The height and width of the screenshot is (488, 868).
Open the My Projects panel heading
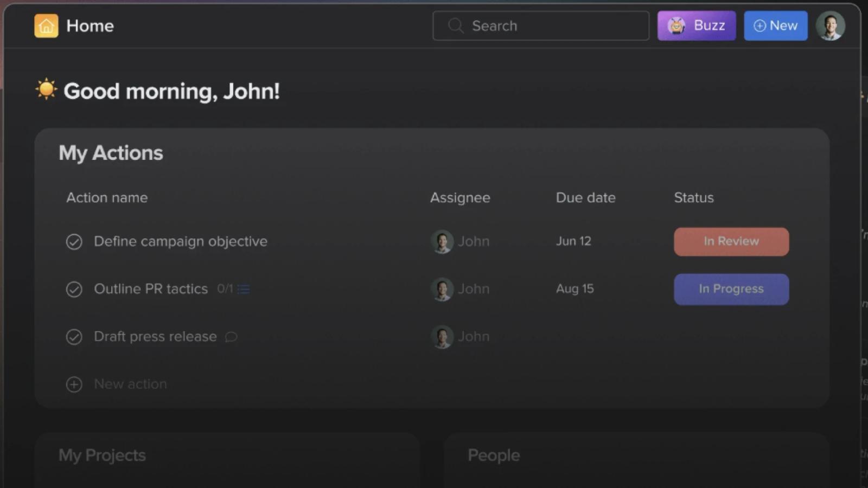pyautogui.click(x=102, y=455)
